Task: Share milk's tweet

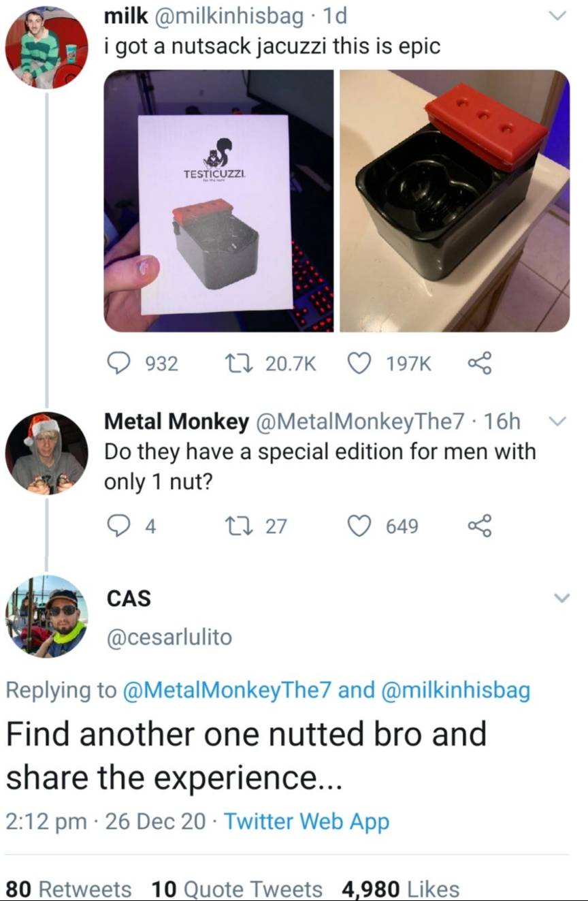Action: pyautogui.click(x=482, y=364)
